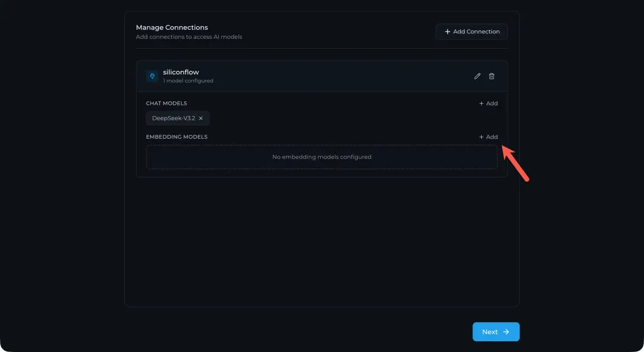644x352 pixels.
Task: Click the plus icon beside Embedding Models Add
Action: point(482,137)
